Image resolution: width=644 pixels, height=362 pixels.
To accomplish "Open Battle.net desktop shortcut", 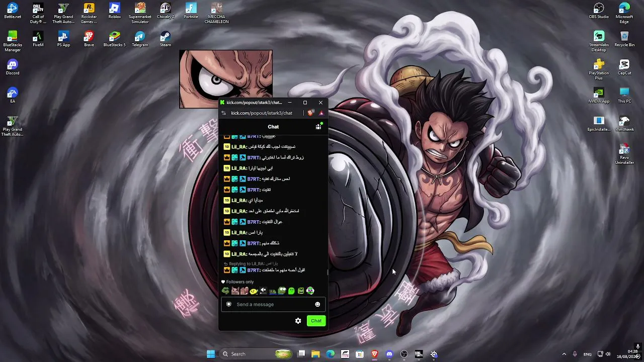I will (13, 12).
